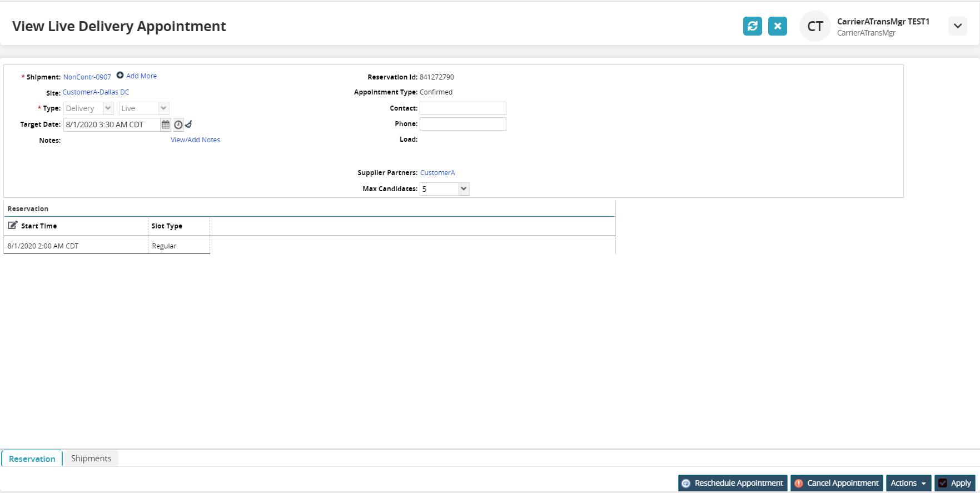The height and width of the screenshot is (493, 980).
Task: Clear the Target Date with the broom icon
Action: [188, 124]
